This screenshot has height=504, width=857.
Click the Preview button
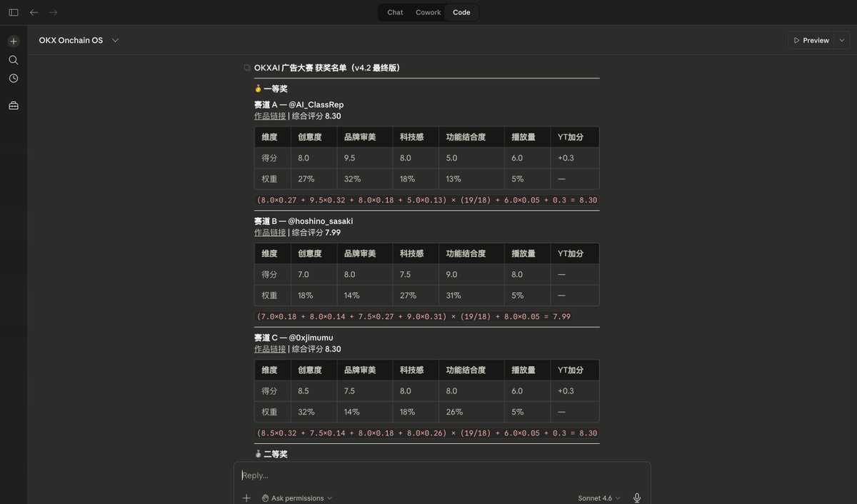812,41
